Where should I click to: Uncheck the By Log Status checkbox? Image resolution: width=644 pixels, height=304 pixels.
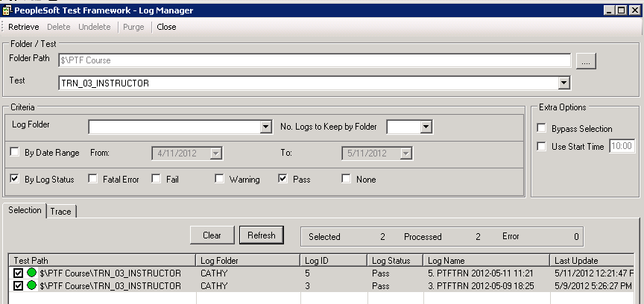tap(14, 179)
